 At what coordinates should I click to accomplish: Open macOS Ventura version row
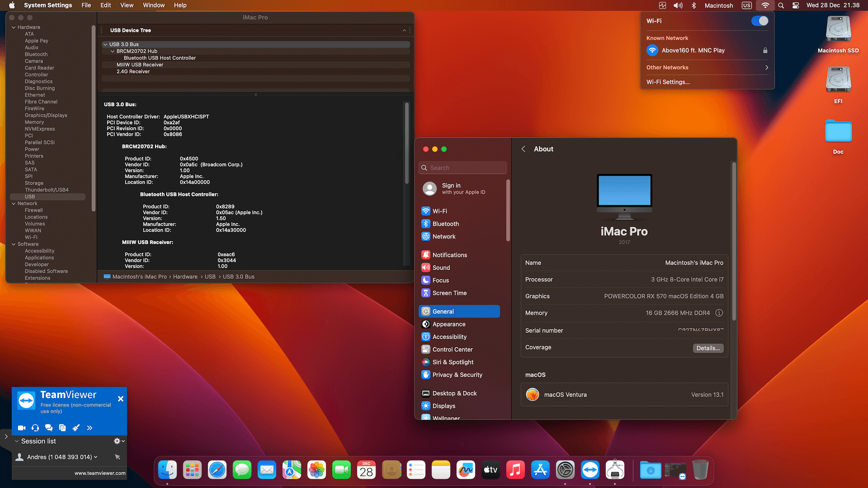pos(624,395)
